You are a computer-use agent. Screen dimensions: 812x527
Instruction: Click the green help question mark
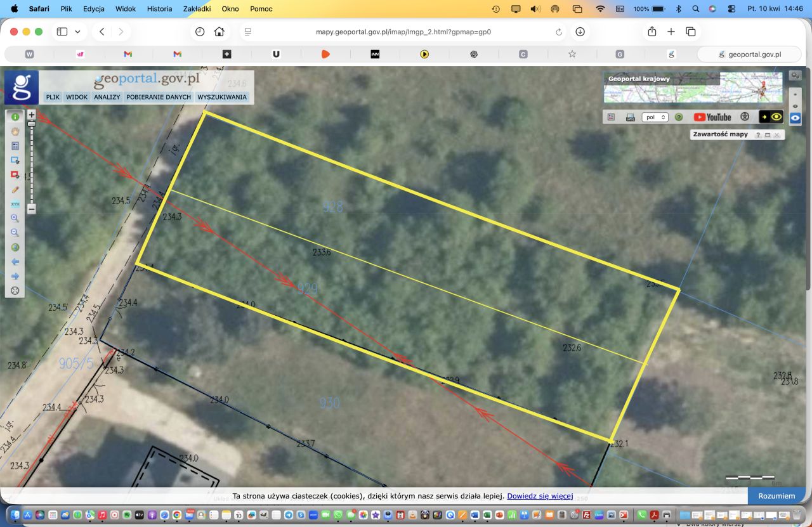[679, 117]
